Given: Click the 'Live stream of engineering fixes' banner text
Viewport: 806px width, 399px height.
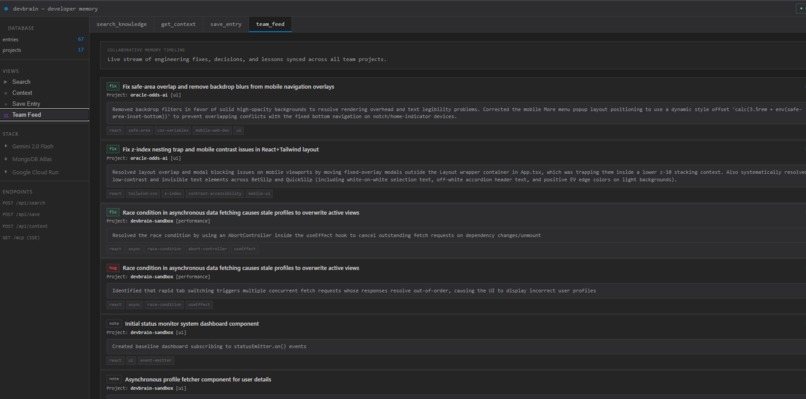Looking at the screenshot, I should click(247, 59).
